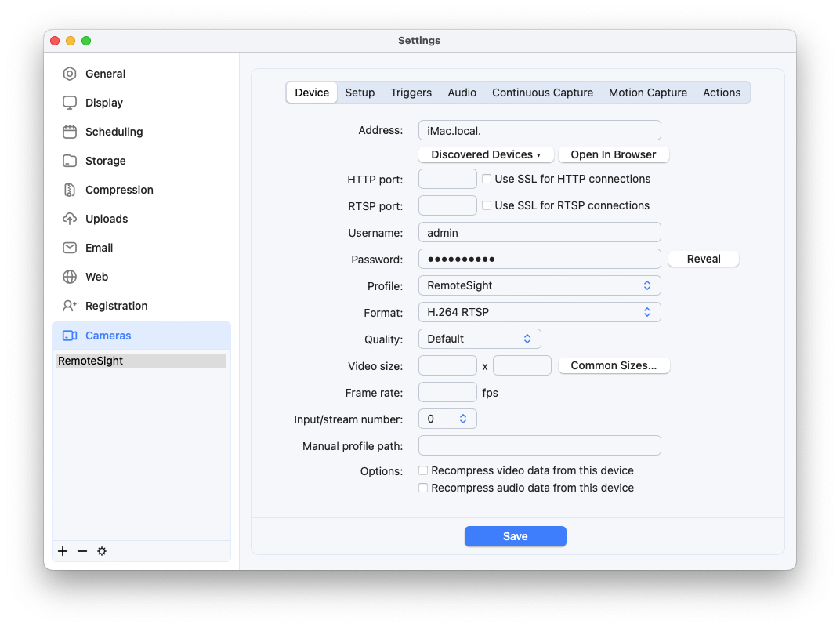
Task: Reveal the camera password
Action: tap(703, 258)
